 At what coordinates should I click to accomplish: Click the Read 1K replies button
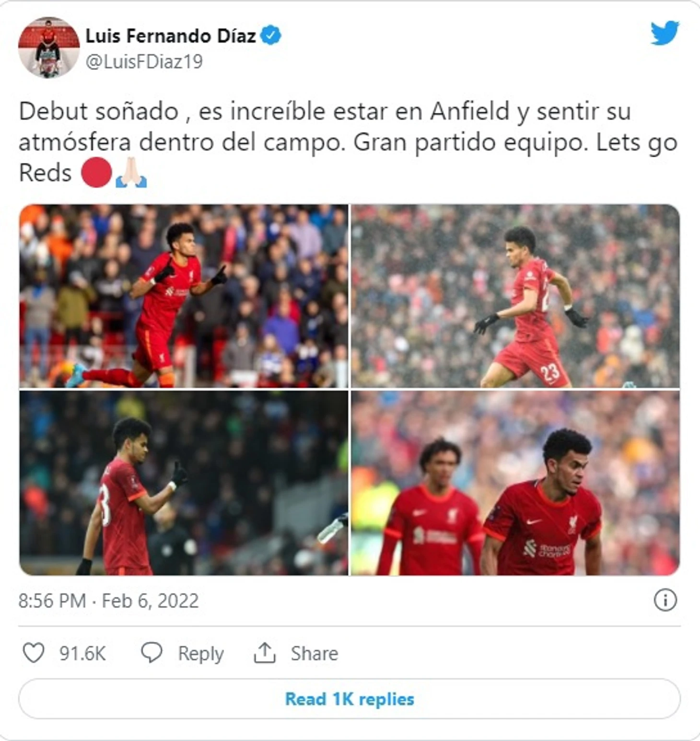350,699
